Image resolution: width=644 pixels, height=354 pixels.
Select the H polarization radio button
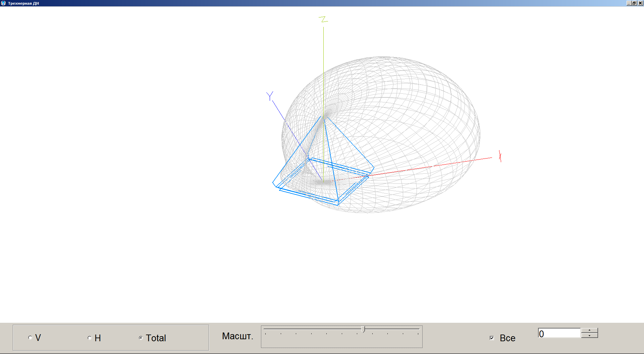pyautogui.click(x=90, y=338)
